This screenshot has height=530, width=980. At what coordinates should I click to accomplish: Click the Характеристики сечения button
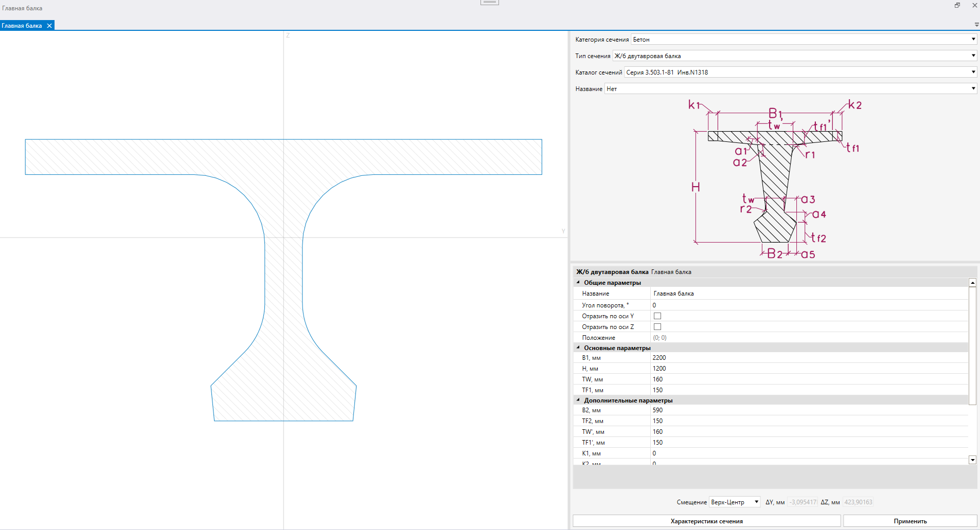pos(707,521)
